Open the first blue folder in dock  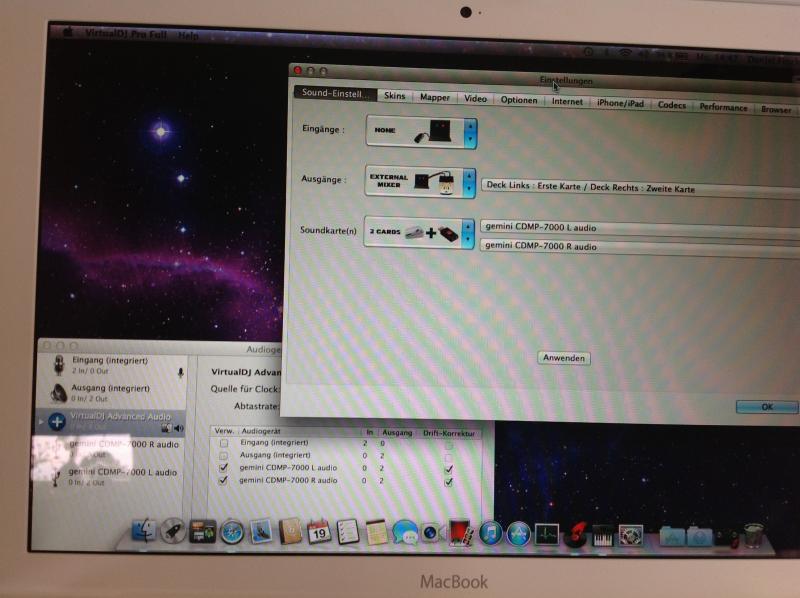click(672, 537)
